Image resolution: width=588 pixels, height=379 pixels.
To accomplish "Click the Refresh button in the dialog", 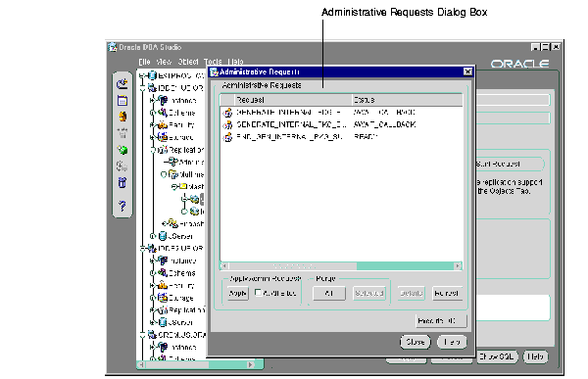I will [447, 293].
